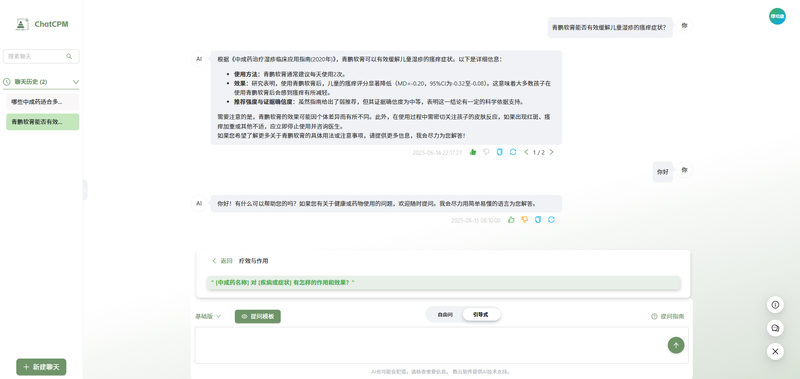Send message with the green arrow button

tap(676, 345)
